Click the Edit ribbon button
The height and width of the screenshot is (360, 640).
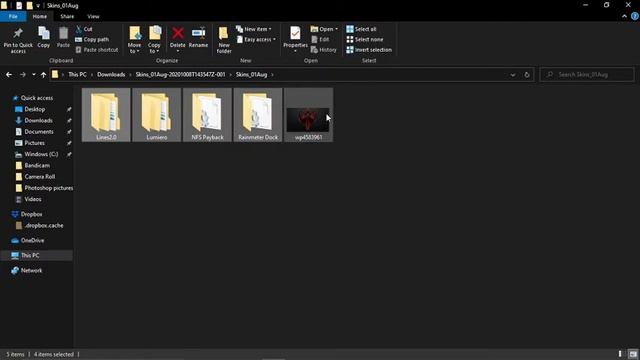pyautogui.click(x=320, y=39)
